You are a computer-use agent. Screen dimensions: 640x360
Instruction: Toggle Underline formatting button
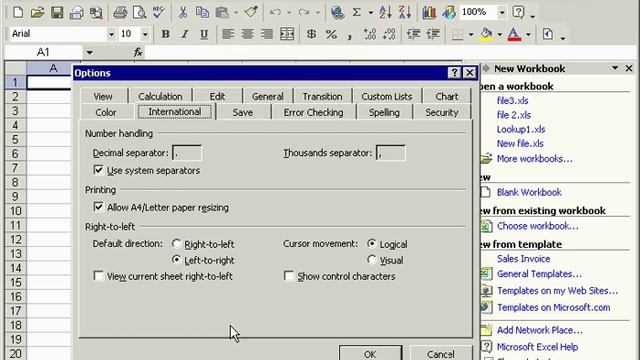click(x=204, y=34)
